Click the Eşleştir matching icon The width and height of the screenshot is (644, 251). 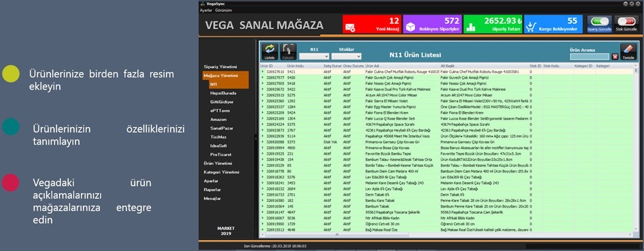pos(288,52)
